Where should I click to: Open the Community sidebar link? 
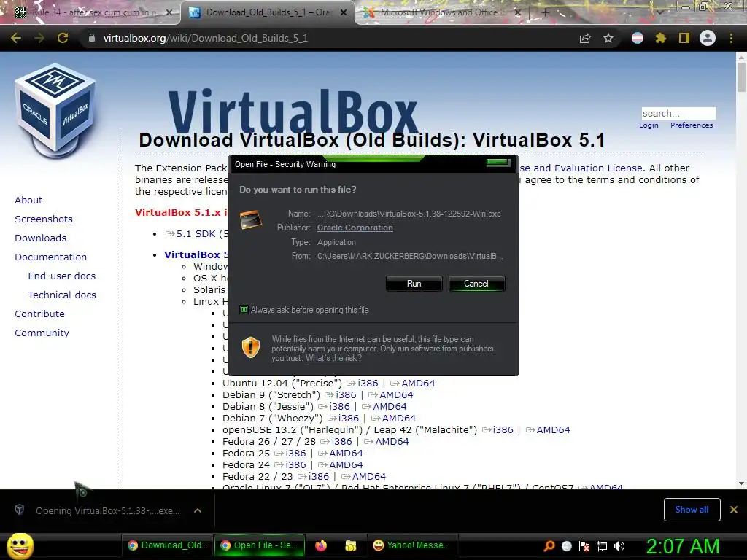pos(42,332)
